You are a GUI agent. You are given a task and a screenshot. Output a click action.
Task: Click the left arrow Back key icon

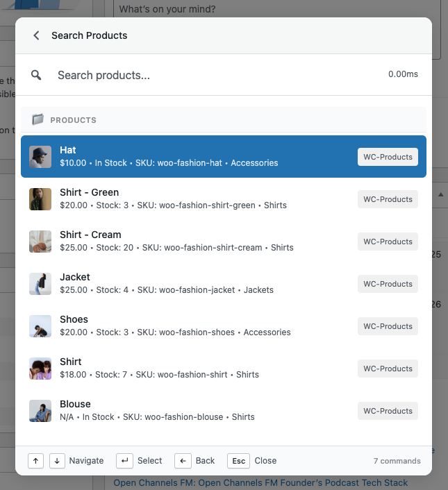[183, 461]
